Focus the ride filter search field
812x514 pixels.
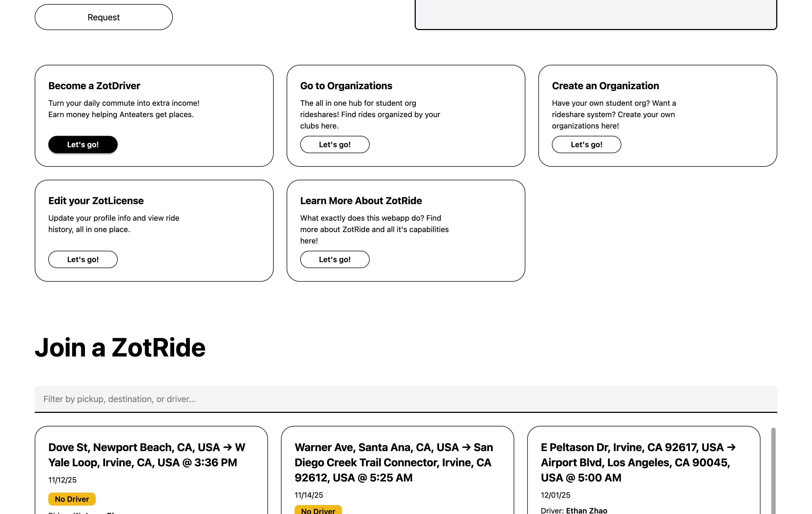tap(406, 399)
